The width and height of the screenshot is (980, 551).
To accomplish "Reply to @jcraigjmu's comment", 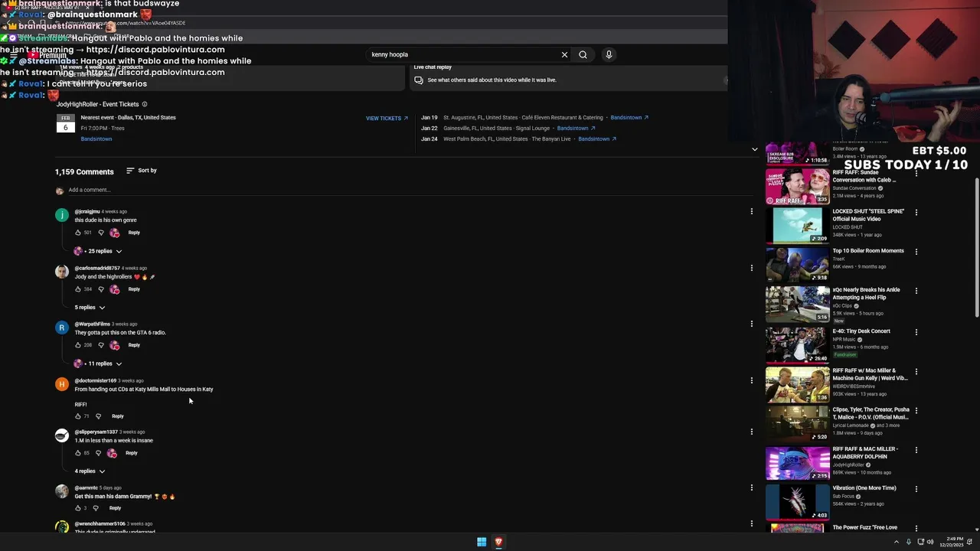I will pos(134,233).
